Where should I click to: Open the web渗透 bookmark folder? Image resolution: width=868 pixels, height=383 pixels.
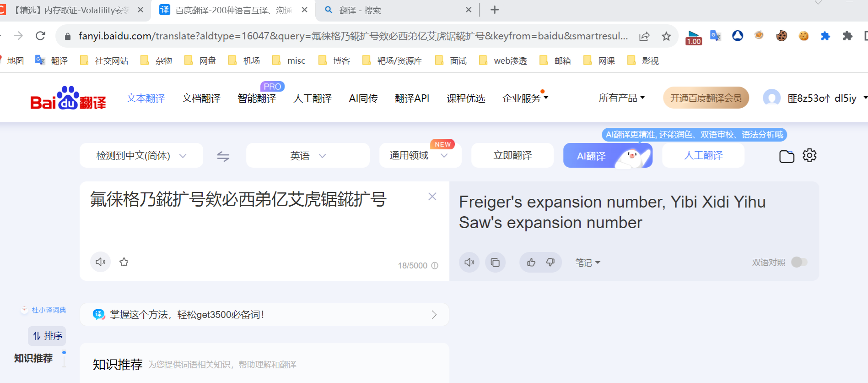coord(503,60)
